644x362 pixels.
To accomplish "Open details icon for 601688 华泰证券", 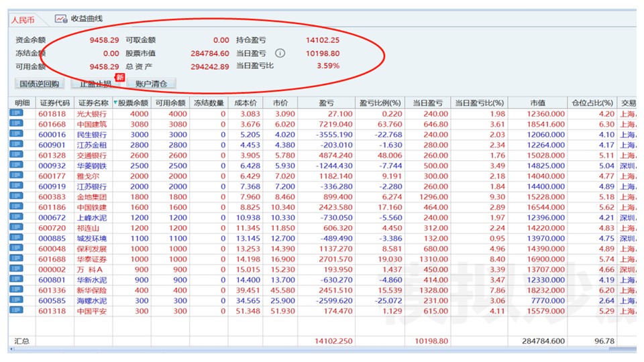I will [x=16, y=259].
